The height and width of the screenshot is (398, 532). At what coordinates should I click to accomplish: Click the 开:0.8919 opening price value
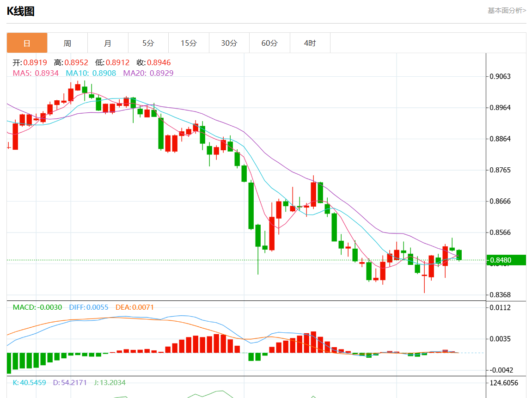tap(30, 62)
